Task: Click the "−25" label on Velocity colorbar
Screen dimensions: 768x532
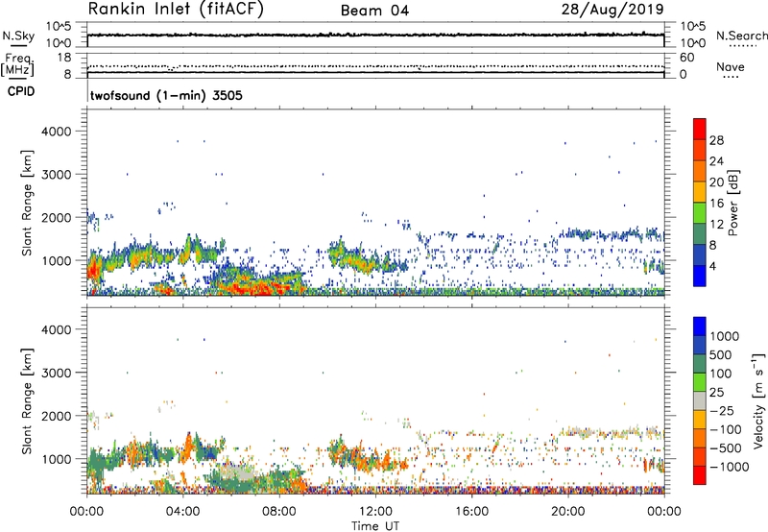Action: click(722, 411)
